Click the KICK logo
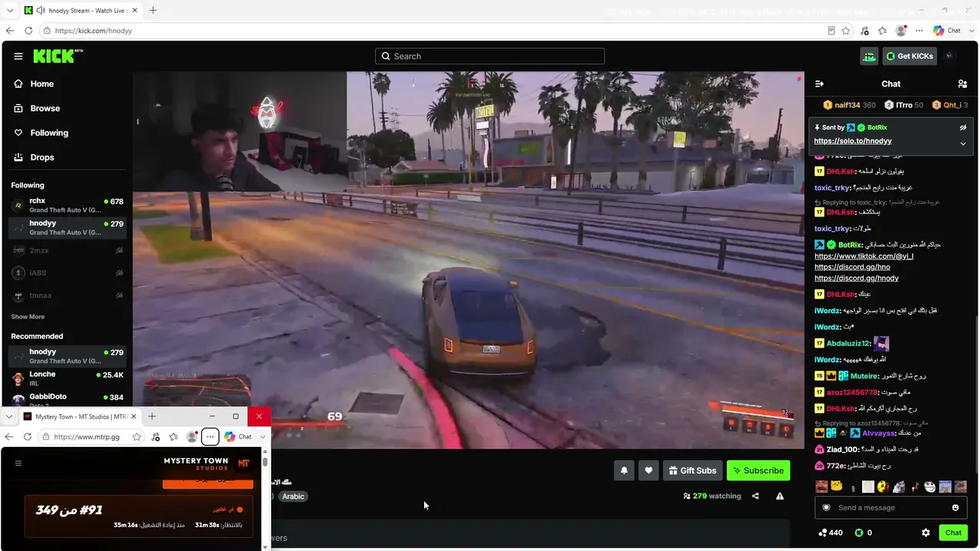Screen dimensions: 980x551 (58, 56)
